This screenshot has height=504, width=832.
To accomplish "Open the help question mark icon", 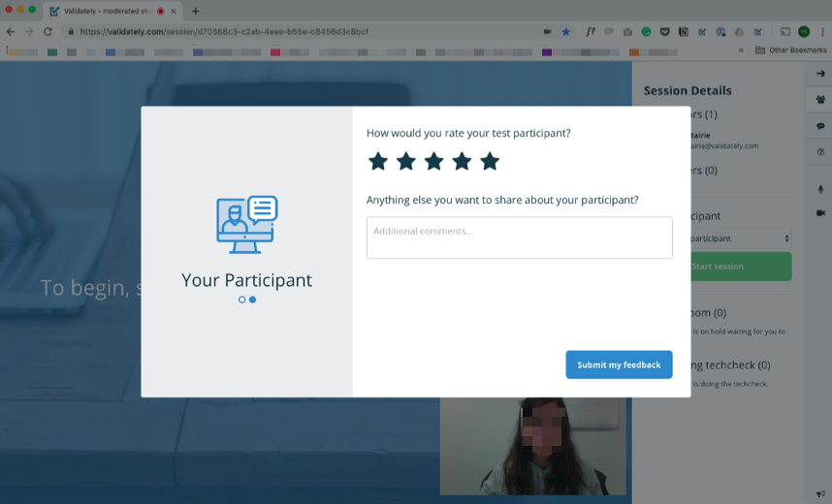I will (820, 152).
